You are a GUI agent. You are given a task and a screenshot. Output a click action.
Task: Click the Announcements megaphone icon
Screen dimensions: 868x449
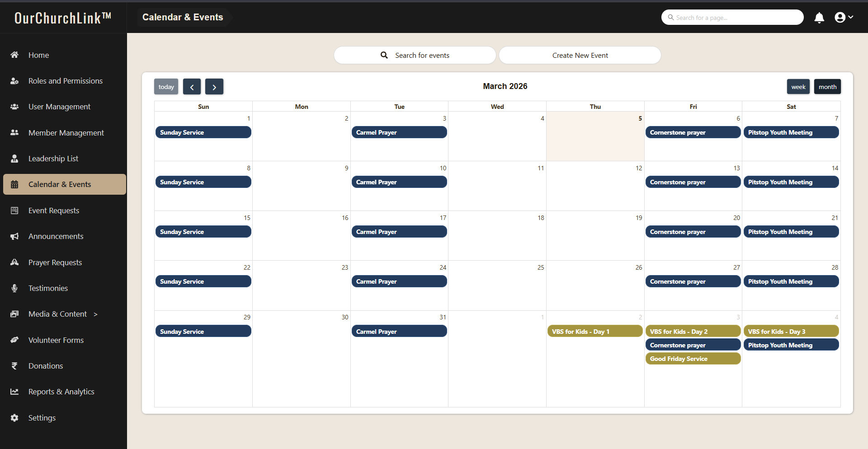(14, 236)
